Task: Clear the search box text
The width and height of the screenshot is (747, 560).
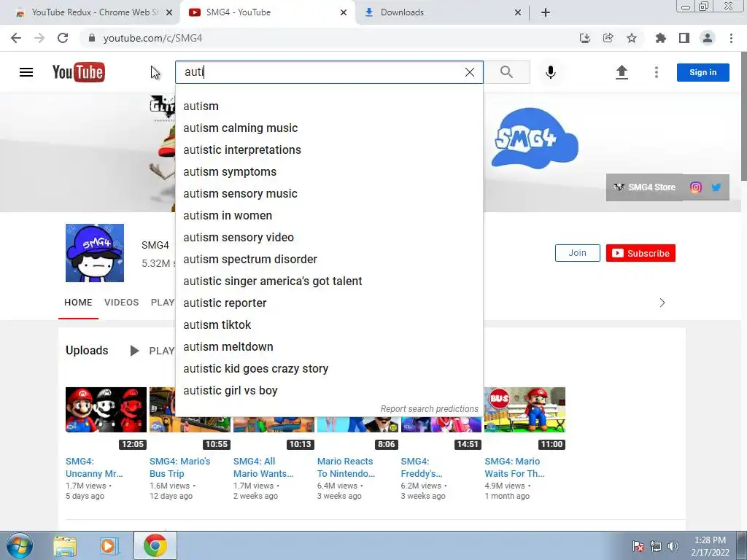Action: (x=469, y=72)
